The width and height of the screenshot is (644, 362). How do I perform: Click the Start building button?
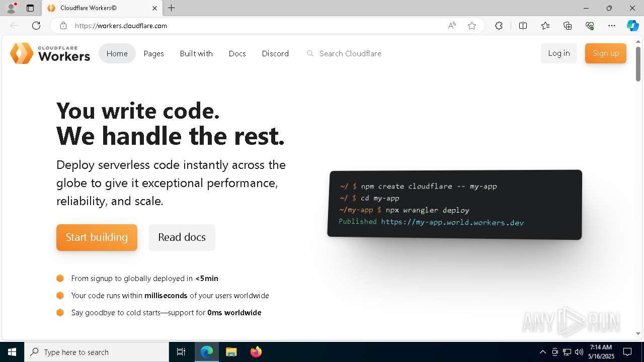[x=97, y=237]
